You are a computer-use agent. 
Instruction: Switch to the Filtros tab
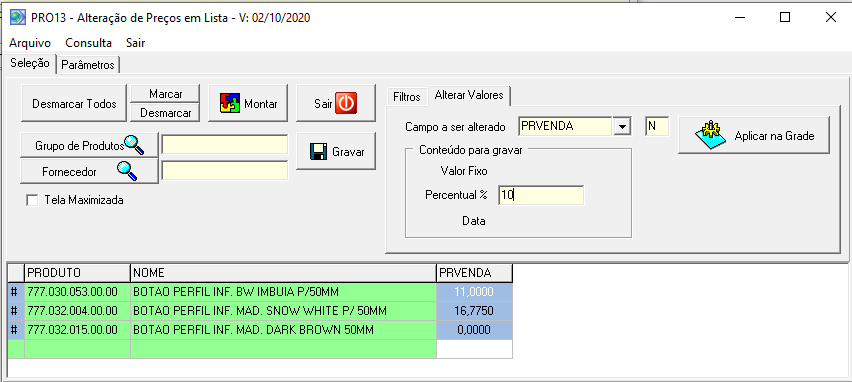407,97
